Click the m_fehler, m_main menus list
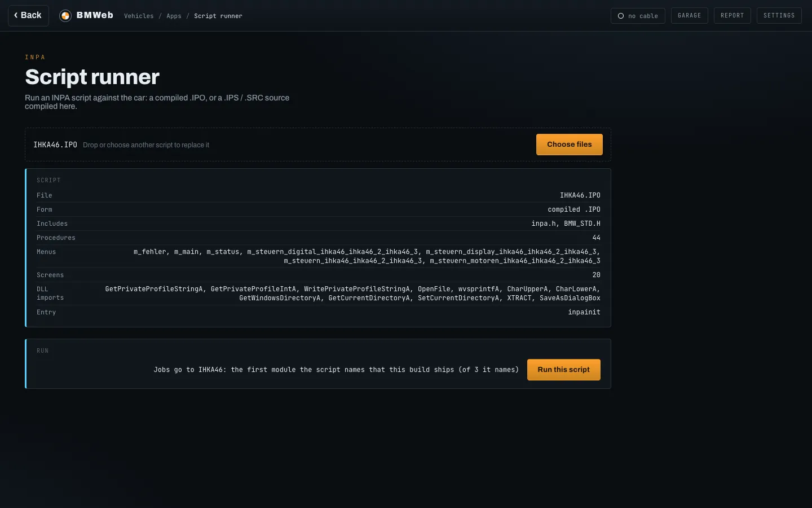812x508 pixels. pos(367,256)
